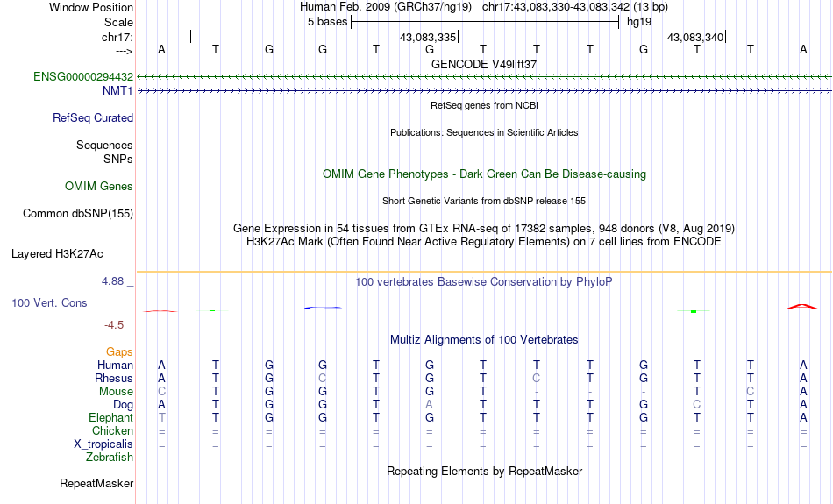Click Multiz Alignments of 100 Vertebrates title

[x=484, y=340]
